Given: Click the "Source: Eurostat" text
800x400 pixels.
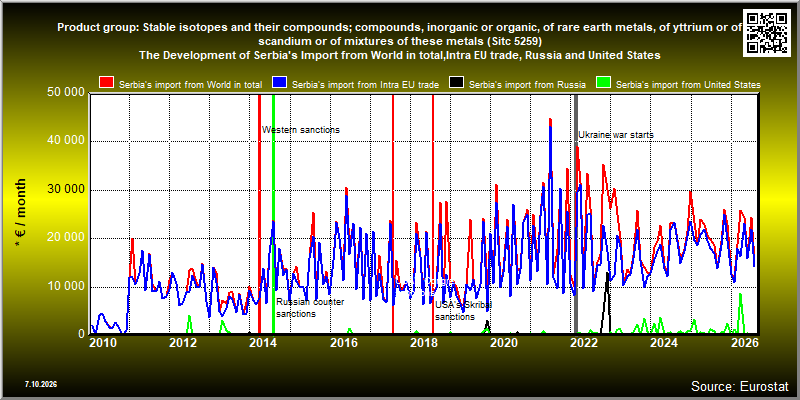Looking at the screenshot, I should tap(739, 386).
